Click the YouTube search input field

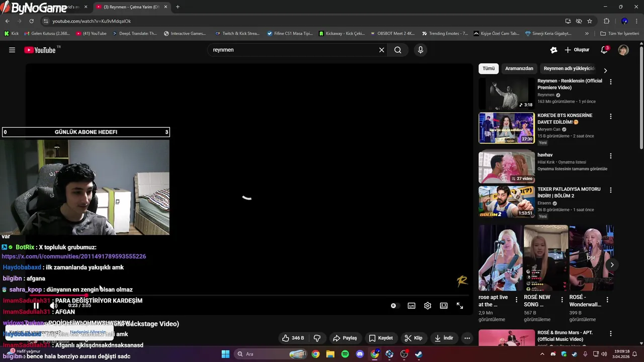click(x=293, y=50)
